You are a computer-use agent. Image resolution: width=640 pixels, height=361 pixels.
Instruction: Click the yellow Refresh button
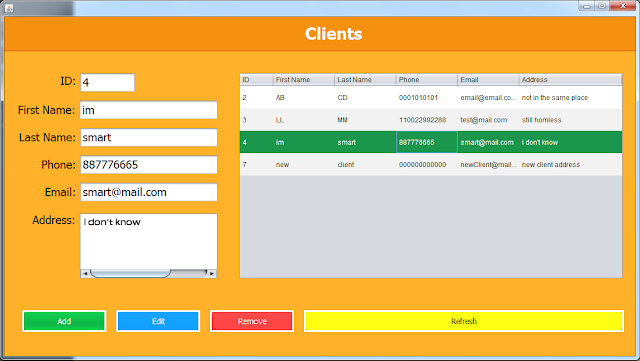pyautogui.click(x=464, y=321)
